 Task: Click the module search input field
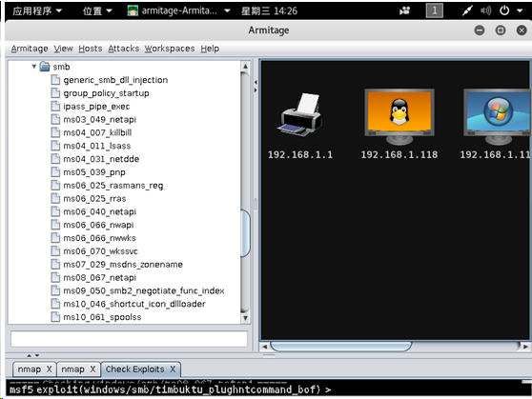[129, 338]
